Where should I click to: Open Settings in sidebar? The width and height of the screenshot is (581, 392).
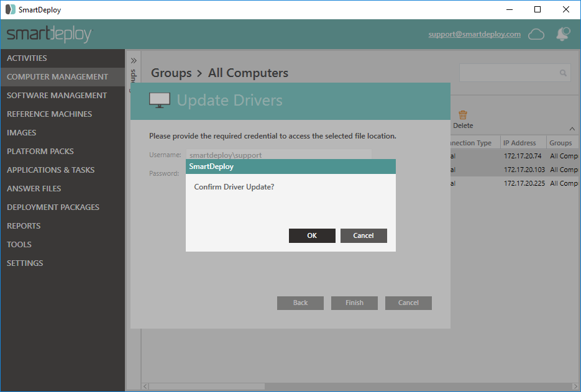(x=63, y=263)
